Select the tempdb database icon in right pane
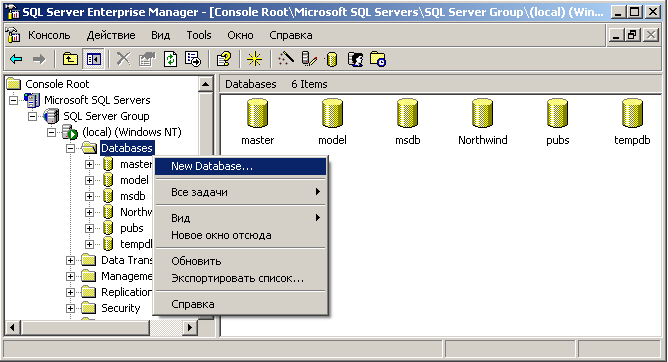Screen dimensions: 668x362 click(x=632, y=113)
